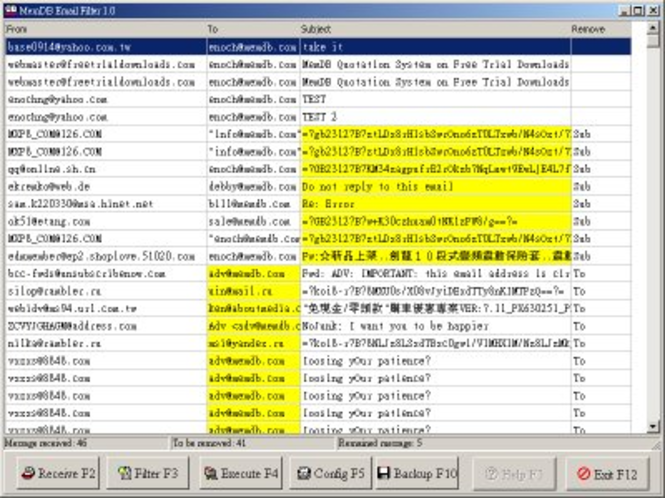Select sender webidv@ms94.url.com.tw

(105, 308)
